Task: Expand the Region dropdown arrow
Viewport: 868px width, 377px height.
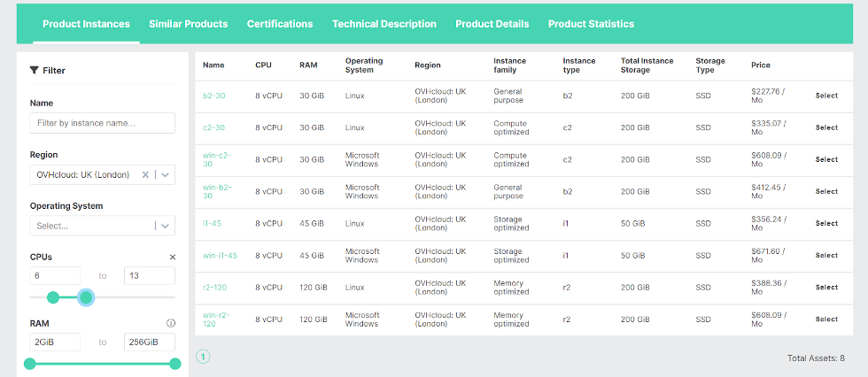Action: pyautogui.click(x=165, y=174)
